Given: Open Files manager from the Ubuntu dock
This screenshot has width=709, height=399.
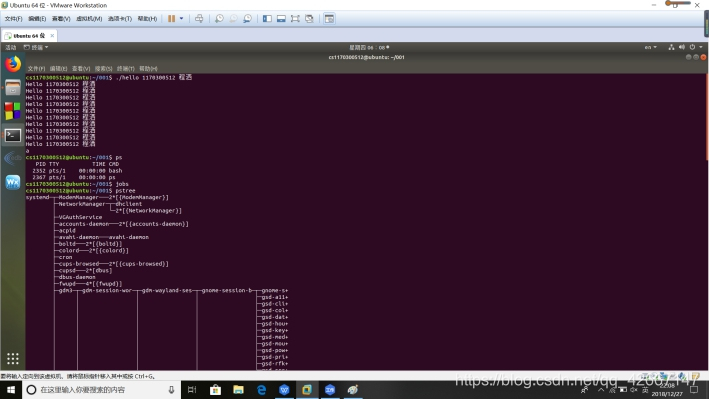Looking at the screenshot, I should (13, 88).
